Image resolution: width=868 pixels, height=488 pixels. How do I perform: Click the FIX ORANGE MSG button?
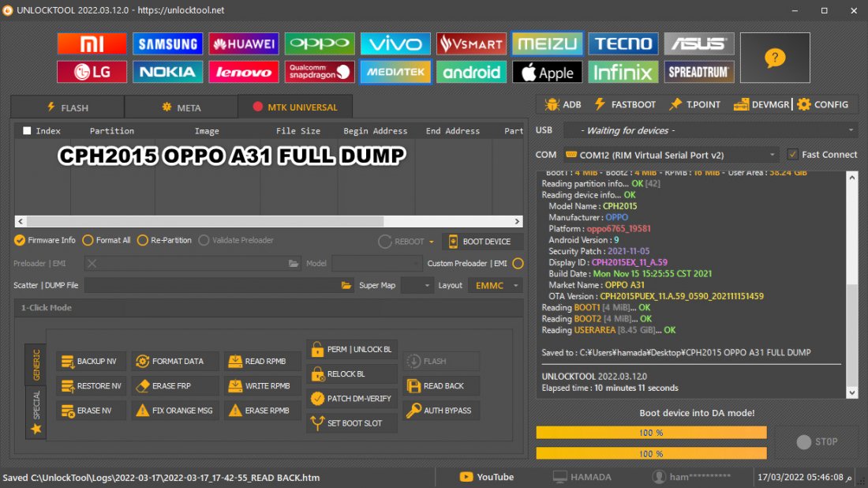click(174, 411)
